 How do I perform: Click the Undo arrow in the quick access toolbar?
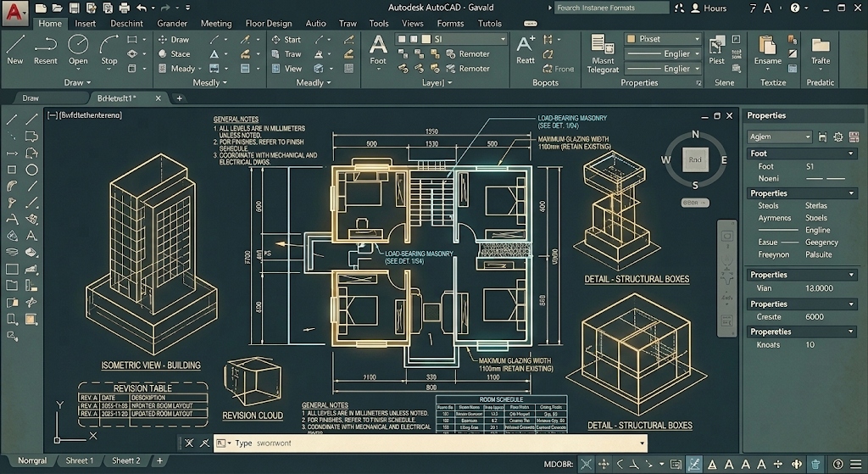[142, 8]
